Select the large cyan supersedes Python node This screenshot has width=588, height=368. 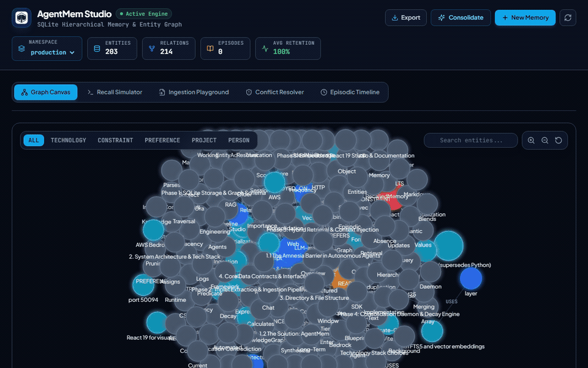(448, 246)
